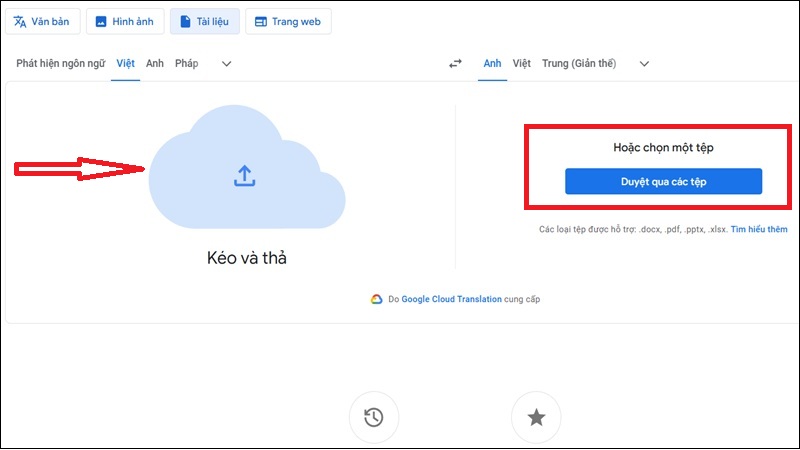Viewport: 800px width, 450px height.
Task: Select the Tài liệu tab
Action: (205, 21)
